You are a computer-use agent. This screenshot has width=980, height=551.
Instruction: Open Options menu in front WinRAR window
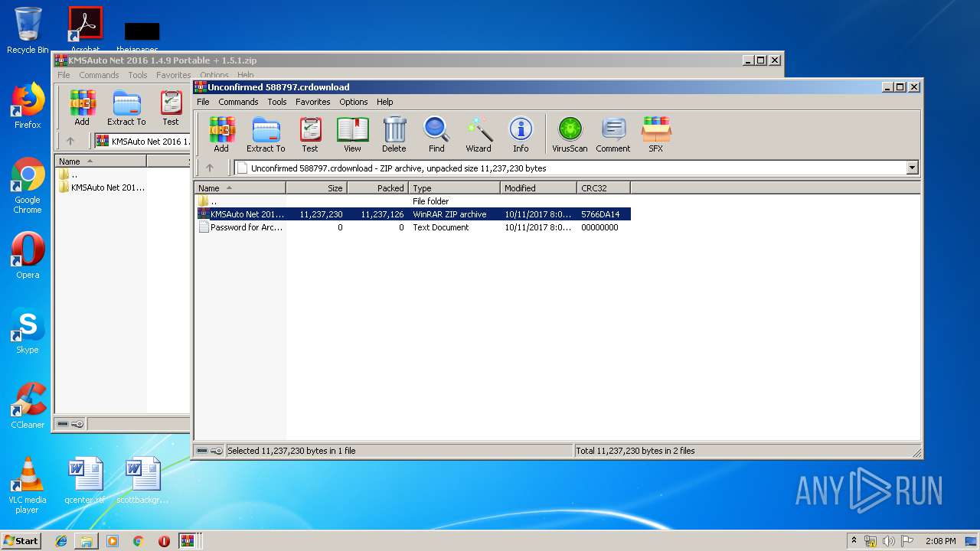pyautogui.click(x=354, y=102)
